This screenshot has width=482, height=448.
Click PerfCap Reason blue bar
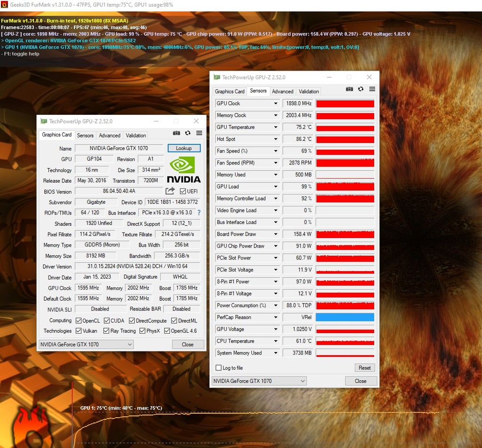[x=345, y=317]
